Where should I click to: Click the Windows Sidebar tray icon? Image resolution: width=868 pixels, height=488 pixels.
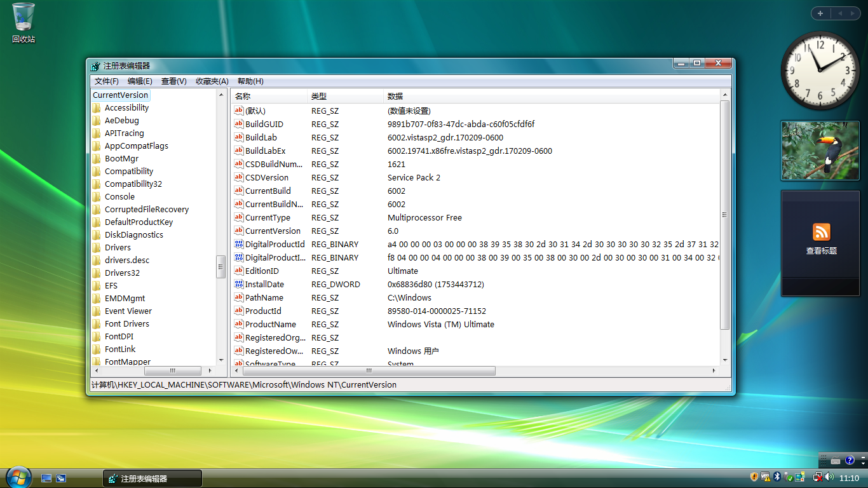[799, 477]
